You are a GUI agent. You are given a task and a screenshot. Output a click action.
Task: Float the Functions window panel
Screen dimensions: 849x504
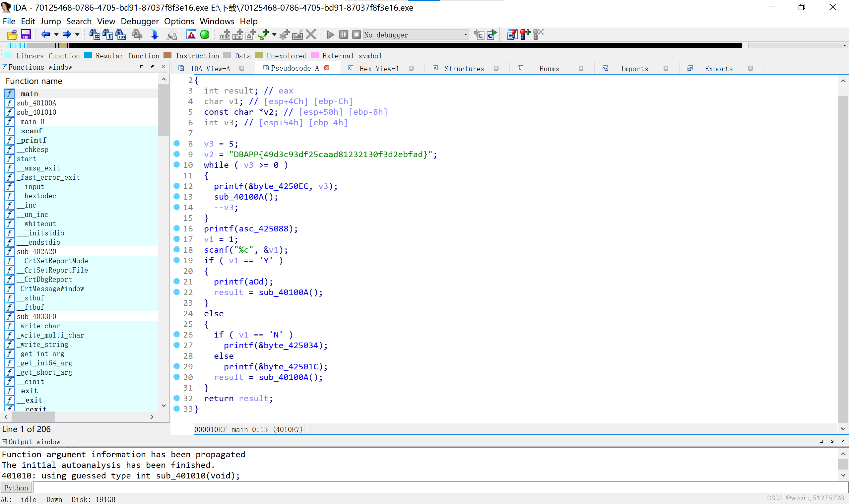[x=153, y=67]
